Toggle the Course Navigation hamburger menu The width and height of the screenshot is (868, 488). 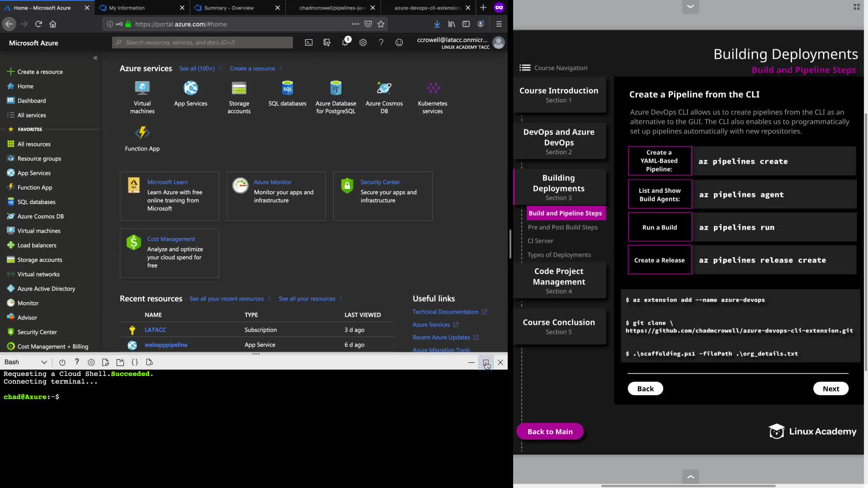[x=525, y=68]
